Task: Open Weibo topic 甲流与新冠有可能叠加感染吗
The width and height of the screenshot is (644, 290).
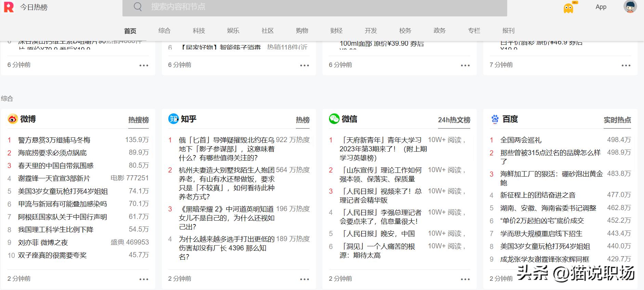Action: [x=63, y=204]
